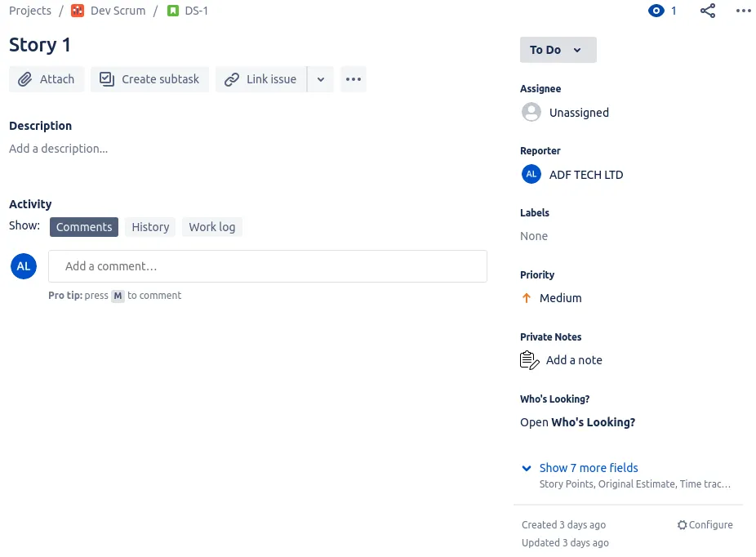Click the paperclip Attach icon
Viewport: 756px width, 557px height.
24,79
